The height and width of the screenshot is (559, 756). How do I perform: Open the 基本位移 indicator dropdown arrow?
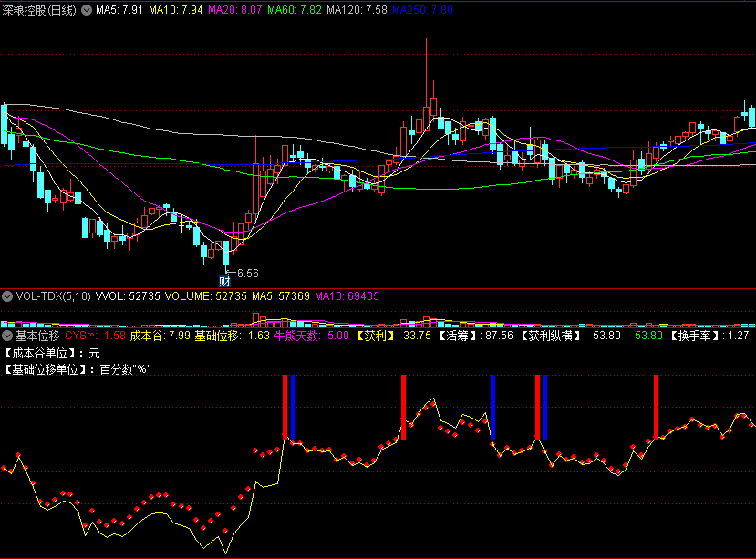click(x=7, y=336)
